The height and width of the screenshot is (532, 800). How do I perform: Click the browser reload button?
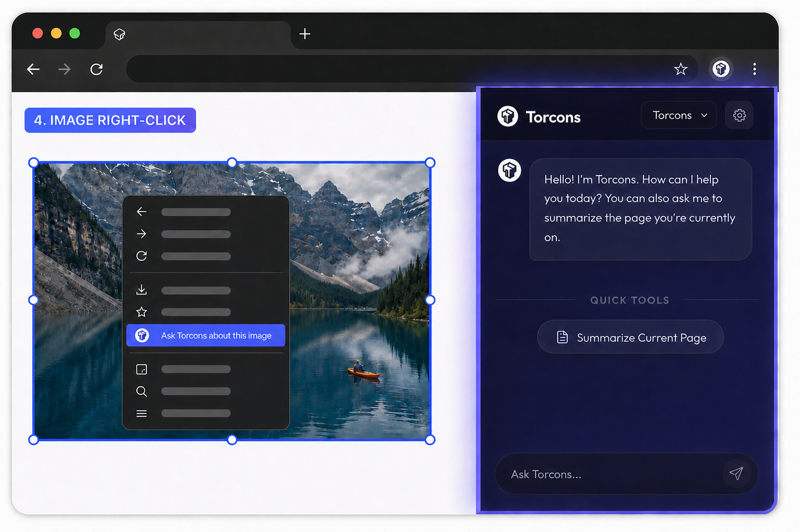click(96, 69)
